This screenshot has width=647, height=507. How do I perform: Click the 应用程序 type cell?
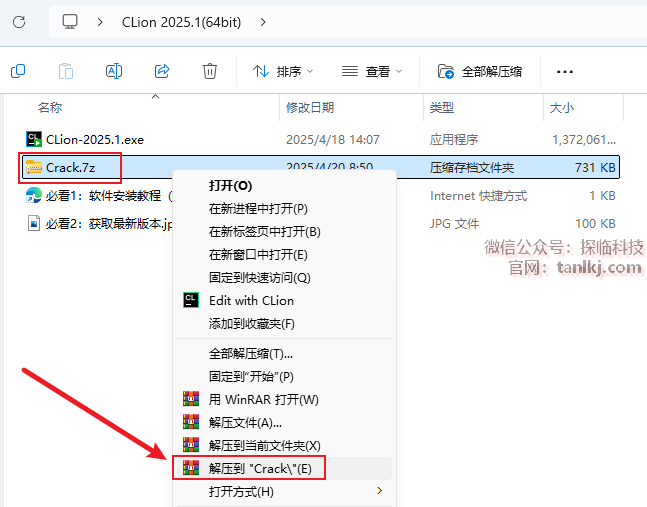pos(453,139)
